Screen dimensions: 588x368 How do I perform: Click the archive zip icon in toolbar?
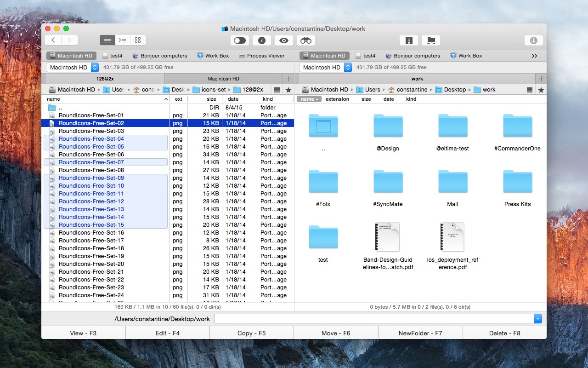[409, 40]
